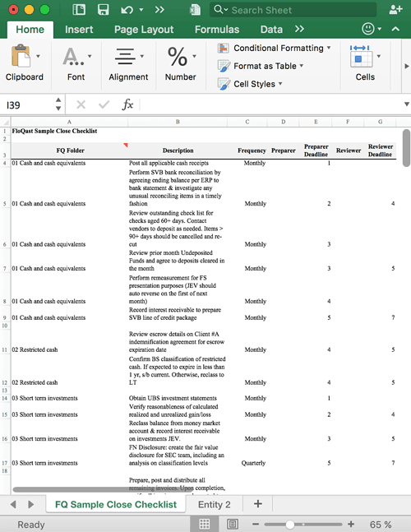Add a new sheet with plus button
Image resolution: width=411 pixels, height=532 pixels.
click(258, 504)
